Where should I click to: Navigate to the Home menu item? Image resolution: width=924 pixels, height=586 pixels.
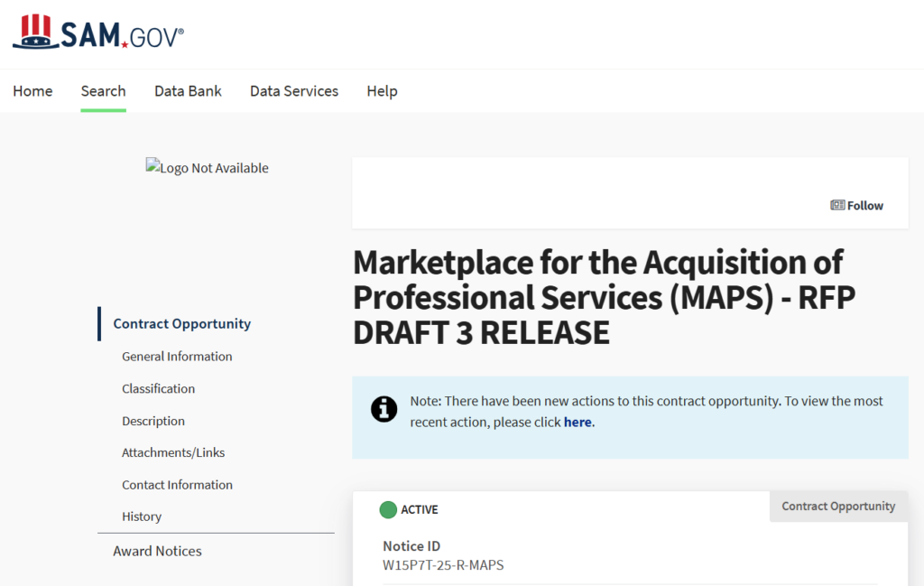point(32,90)
